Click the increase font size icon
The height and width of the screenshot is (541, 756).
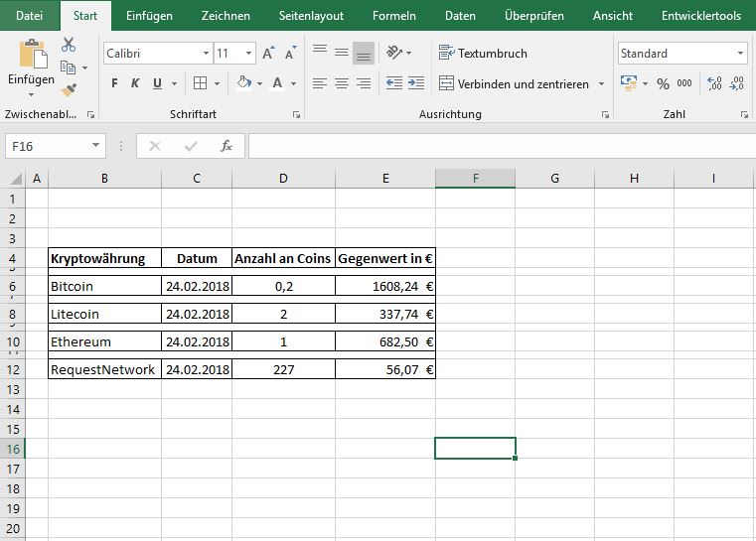coord(269,54)
